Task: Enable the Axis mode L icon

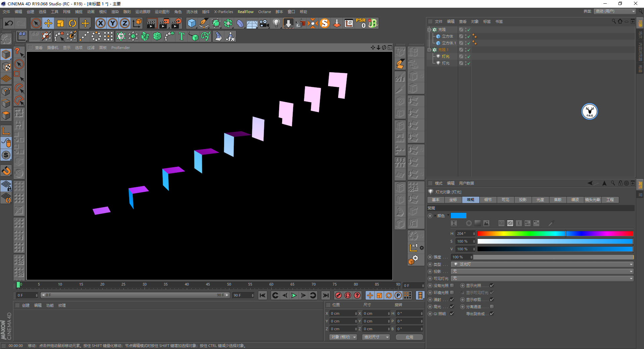Action: coord(6,131)
